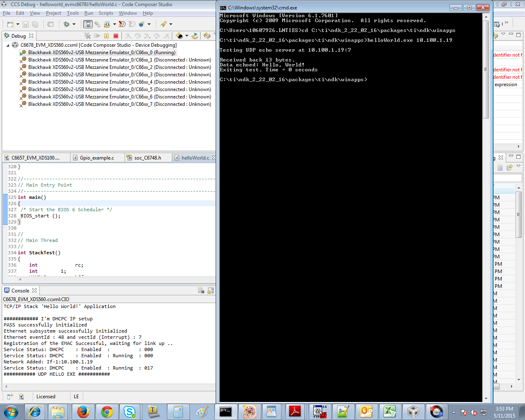Select the C66xx_4 disconnected core

point(120,82)
